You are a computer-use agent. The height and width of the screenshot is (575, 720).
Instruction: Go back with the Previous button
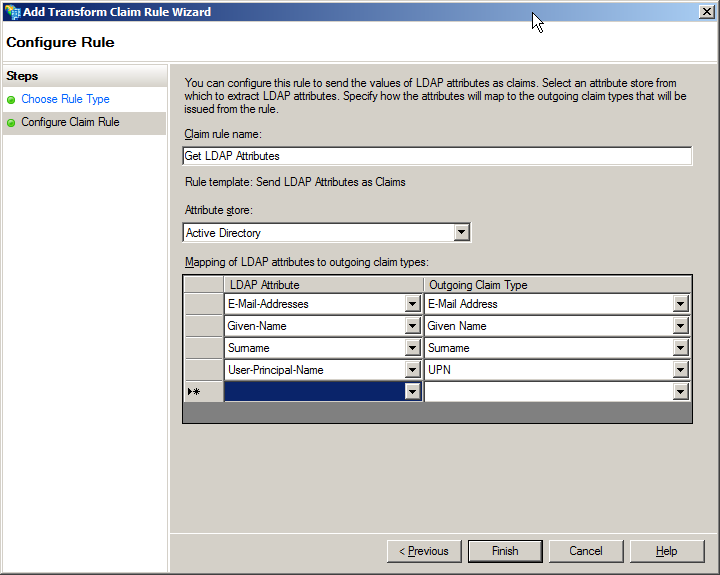pyautogui.click(x=424, y=551)
